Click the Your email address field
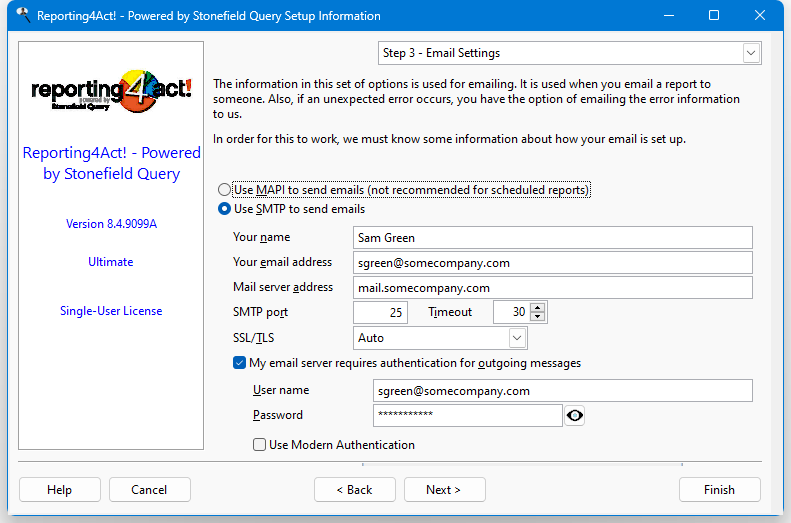 (x=552, y=263)
